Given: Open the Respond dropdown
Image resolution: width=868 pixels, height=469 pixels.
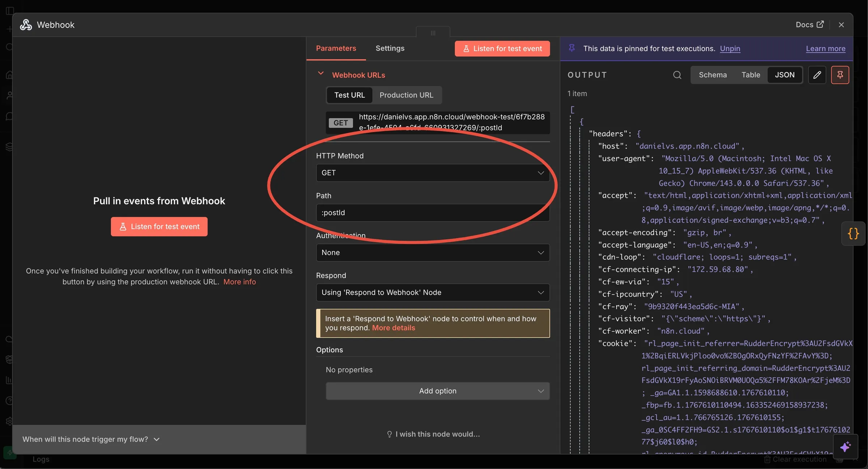Looking at the screenshot, I should point(433,292).
